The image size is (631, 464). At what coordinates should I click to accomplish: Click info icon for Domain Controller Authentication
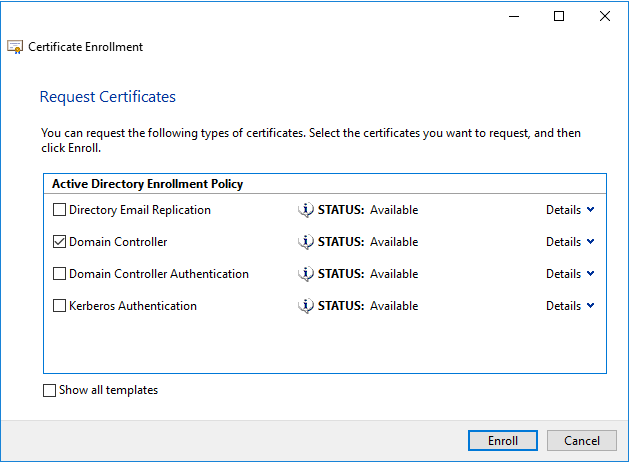[x=306, y=274]
